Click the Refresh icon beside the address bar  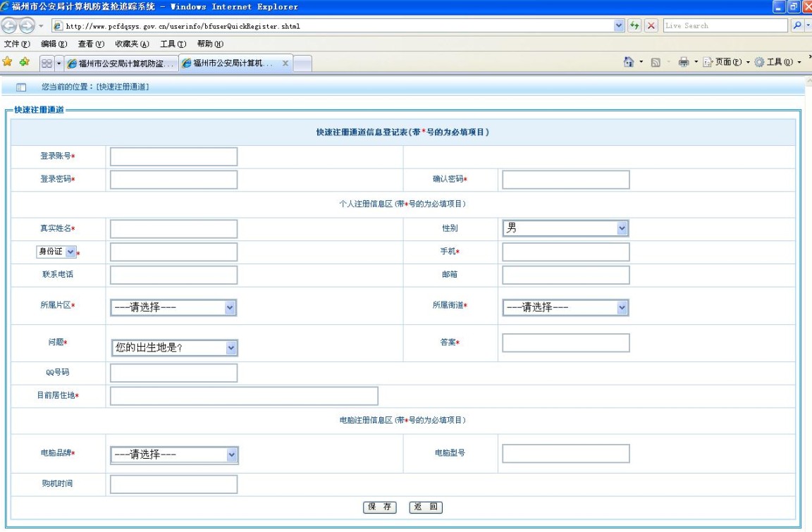click(x=634, y=26)
